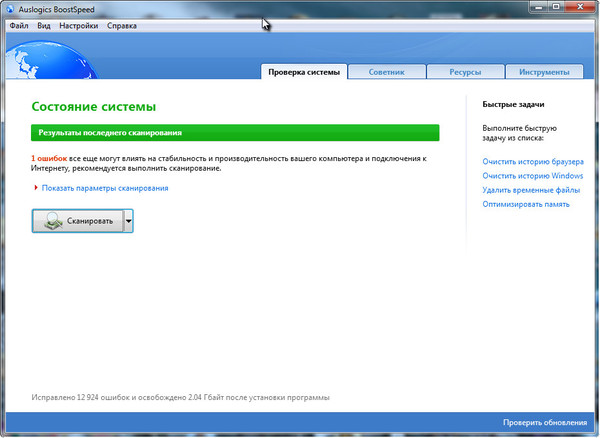
Task: Open the Вид menu
Action: coord(44,26)
